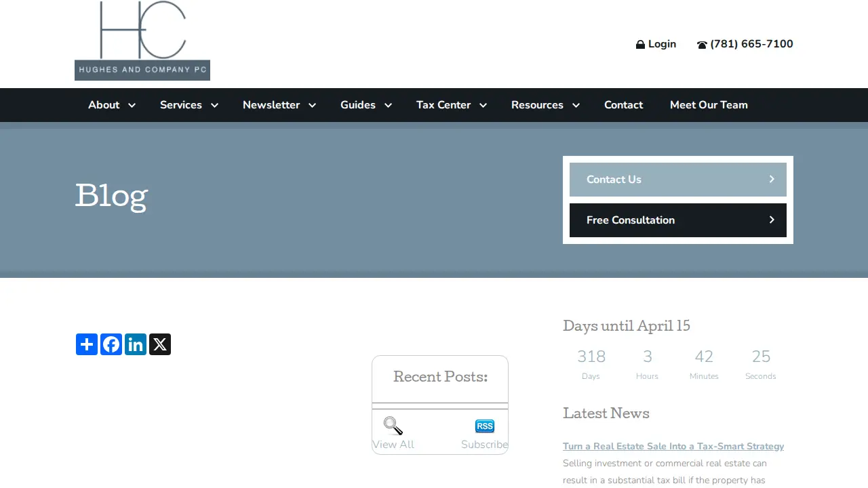Select the Services navigation item
868x488 pixels.
click(x=181, y=105)
